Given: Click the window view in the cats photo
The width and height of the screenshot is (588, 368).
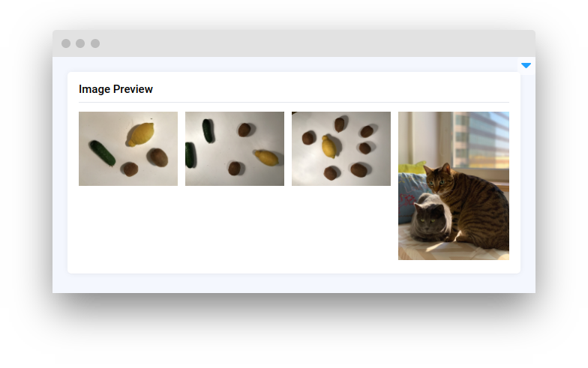Looking at the screenshot, I should click(481, 139).
